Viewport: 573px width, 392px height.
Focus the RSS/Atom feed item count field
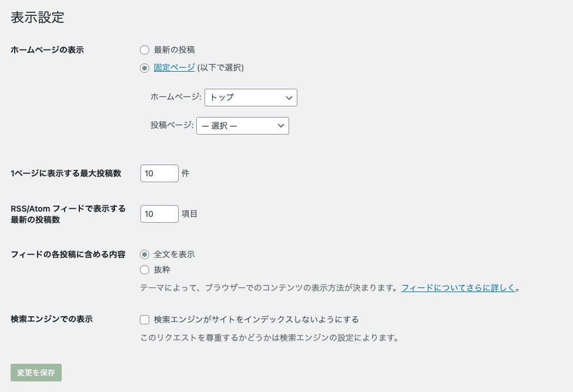159,214
